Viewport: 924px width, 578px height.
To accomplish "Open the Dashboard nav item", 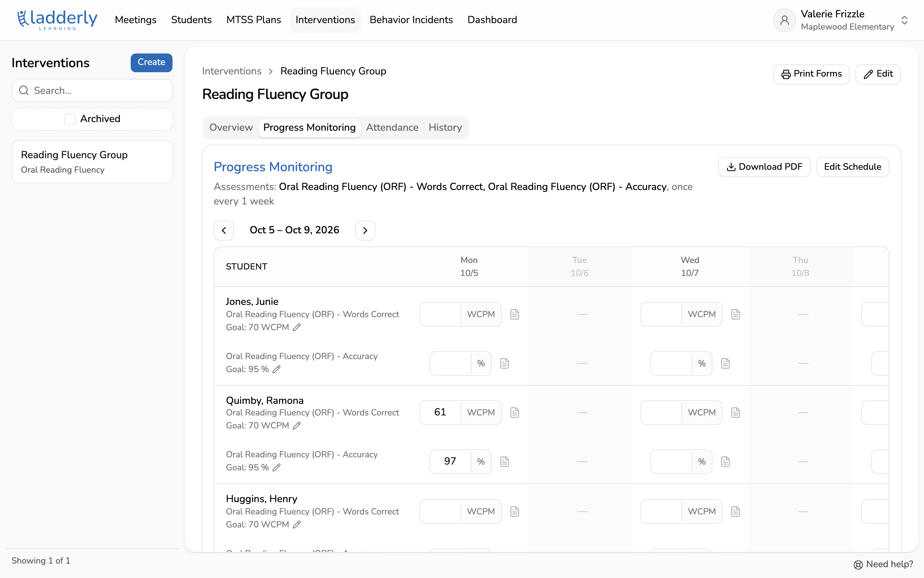I will tap(492, 20).
